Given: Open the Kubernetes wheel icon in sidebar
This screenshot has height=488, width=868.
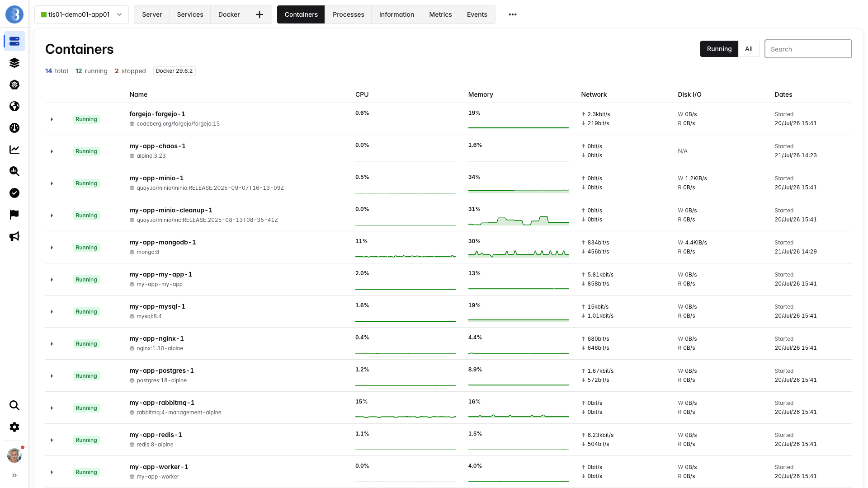Looking at the screenshot, I should click(14, 84).
